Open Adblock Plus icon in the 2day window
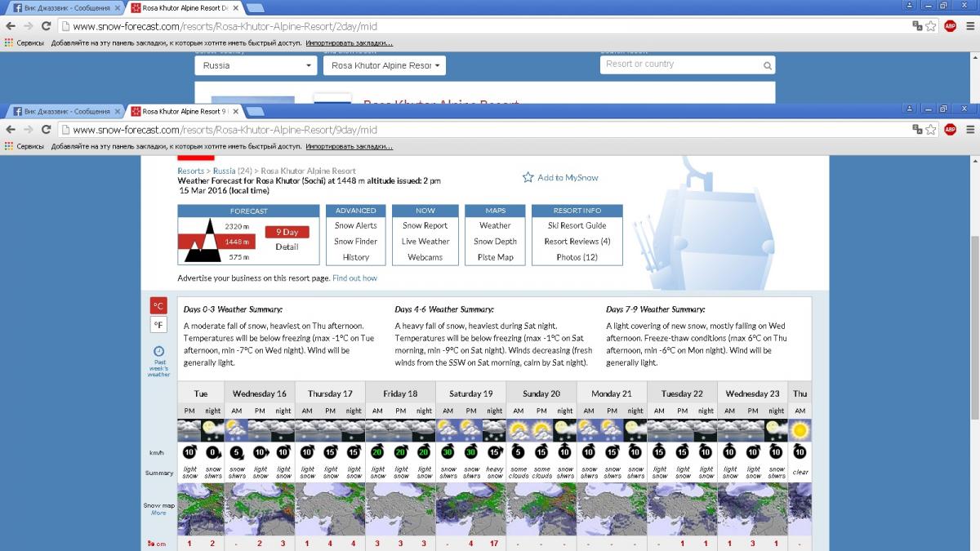Screen dimensions: 980x551 coord(950,25)
